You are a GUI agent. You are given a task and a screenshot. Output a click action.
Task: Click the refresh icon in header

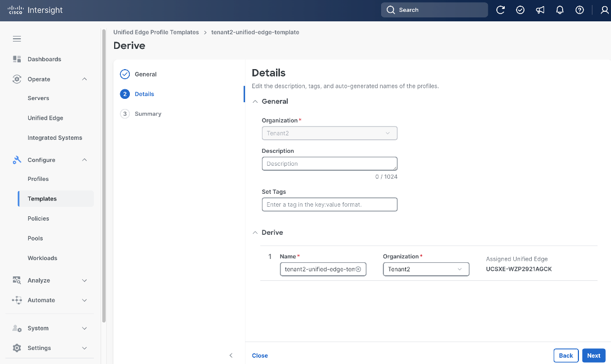(500, 10)
